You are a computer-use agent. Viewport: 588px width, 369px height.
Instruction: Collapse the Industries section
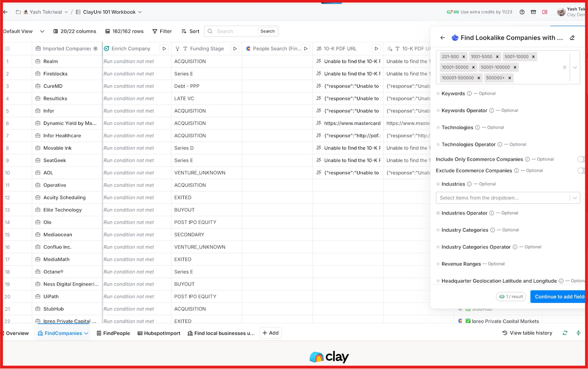(438, 184)
